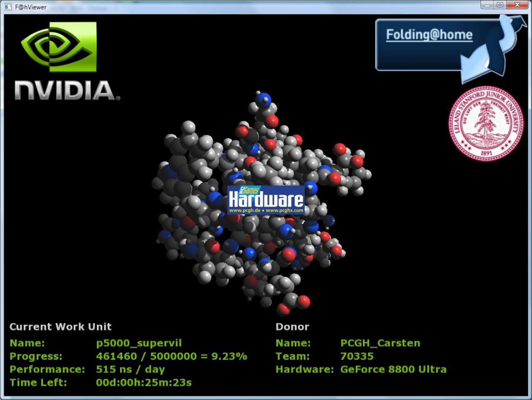Maximize the F@hViewer window

click(x=500, y=5)
